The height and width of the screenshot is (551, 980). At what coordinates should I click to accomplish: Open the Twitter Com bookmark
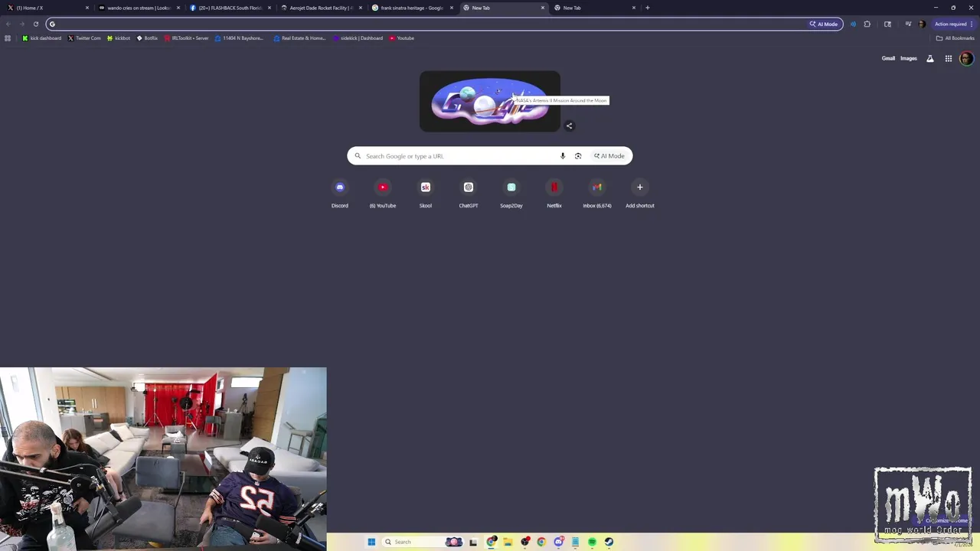tap(84, 38)
